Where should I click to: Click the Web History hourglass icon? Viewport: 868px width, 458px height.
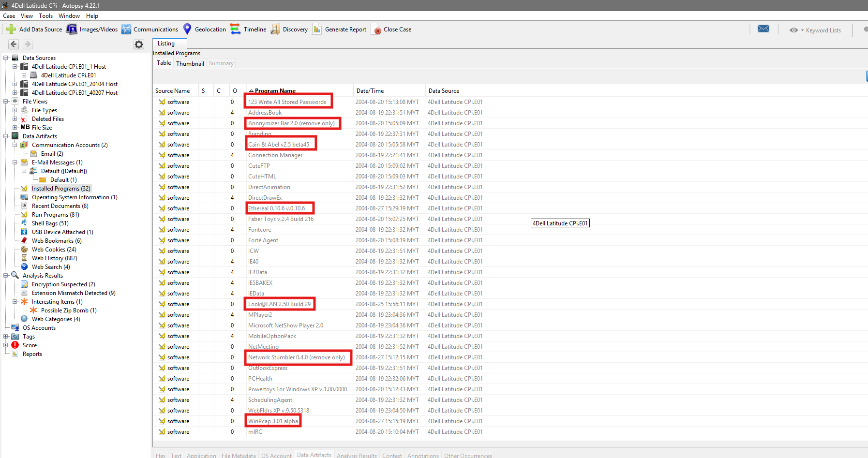click(24, 258)
